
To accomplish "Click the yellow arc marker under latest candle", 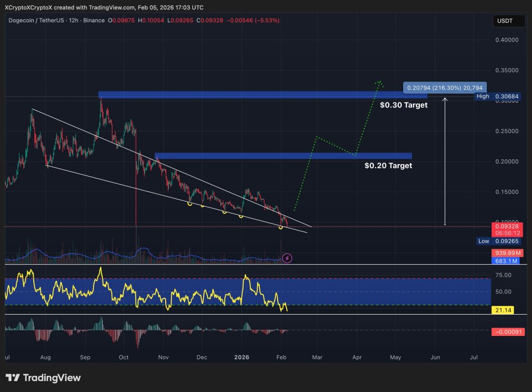I will (282, 227).
